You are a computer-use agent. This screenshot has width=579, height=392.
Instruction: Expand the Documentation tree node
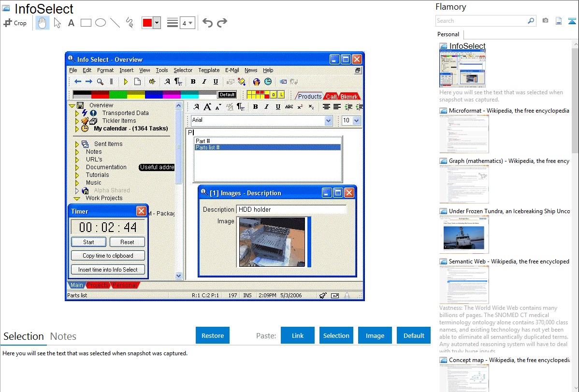click(x=77, y=167)
